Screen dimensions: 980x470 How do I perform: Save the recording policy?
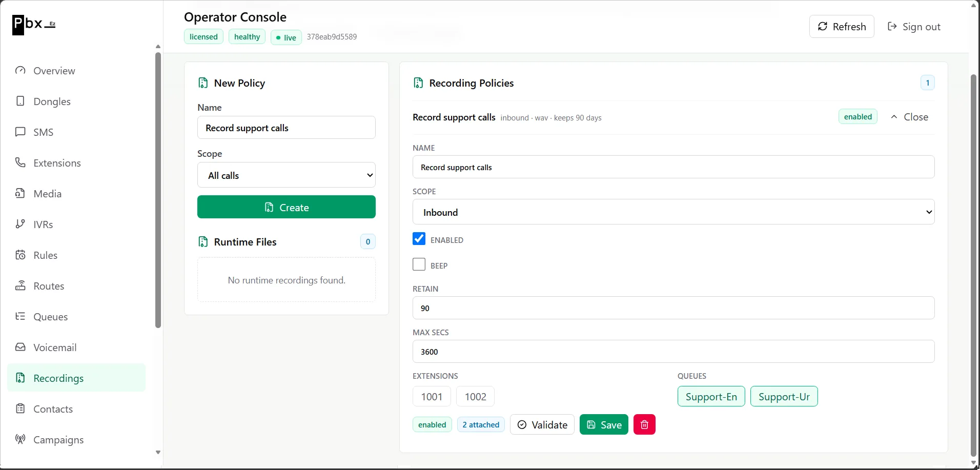tap(604, 424)
